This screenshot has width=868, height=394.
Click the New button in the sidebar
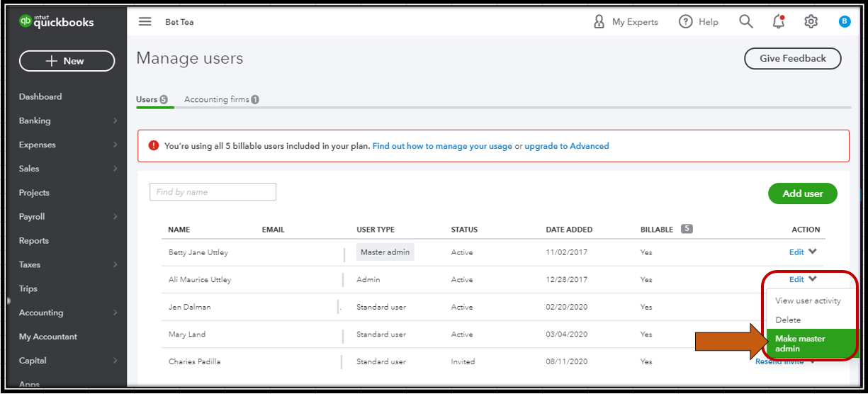tap(67, 61)
